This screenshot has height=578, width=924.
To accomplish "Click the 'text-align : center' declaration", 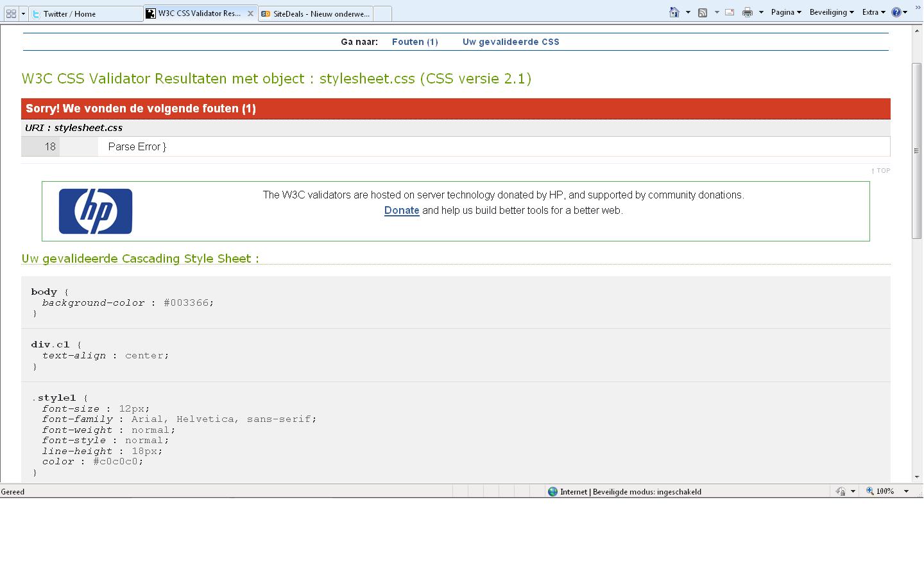I will 106,355.
